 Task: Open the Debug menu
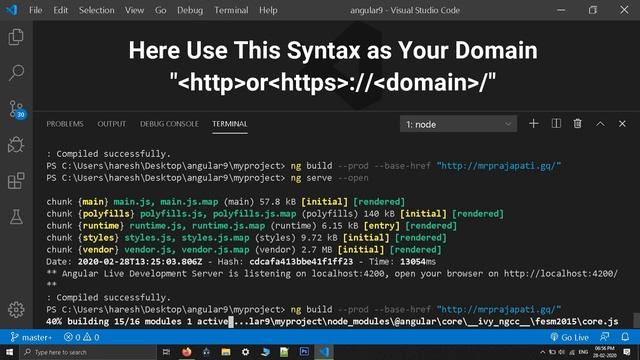[x=190, y=10]
